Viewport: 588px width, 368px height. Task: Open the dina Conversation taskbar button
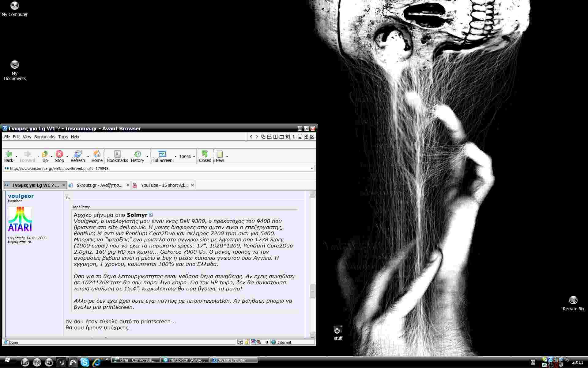136,360
